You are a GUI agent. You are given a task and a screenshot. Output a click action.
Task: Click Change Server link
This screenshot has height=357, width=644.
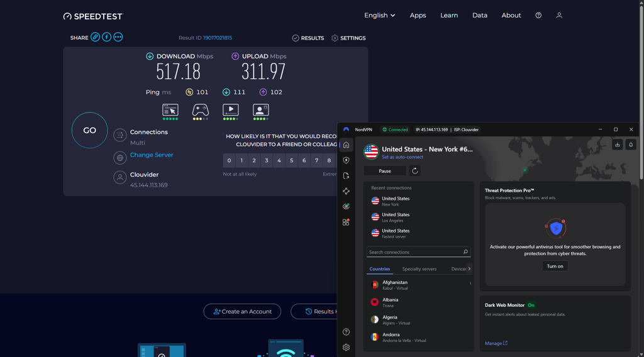(152, 155)
